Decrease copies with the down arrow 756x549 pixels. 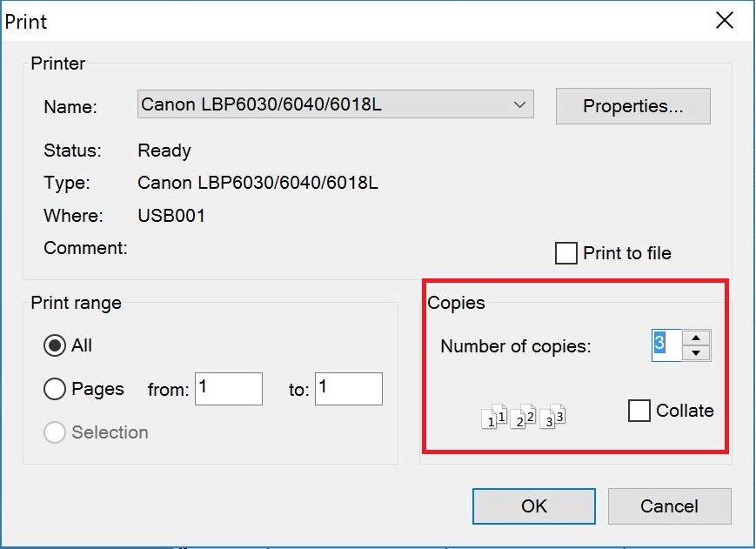point(696,353)
